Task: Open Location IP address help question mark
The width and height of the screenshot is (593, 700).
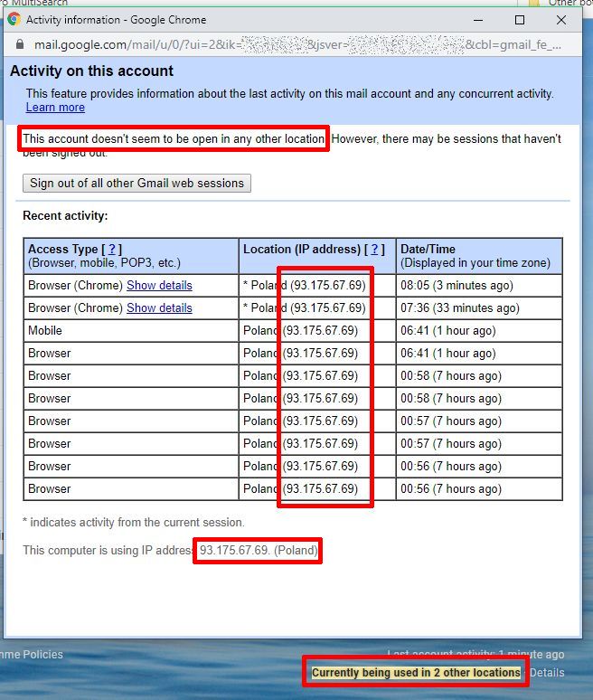Action: pyautogui.click(x=375, y=249)
